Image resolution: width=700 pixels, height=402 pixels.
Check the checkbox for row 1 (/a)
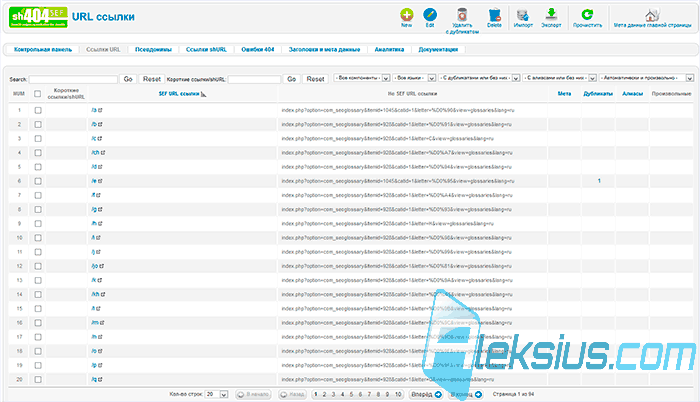(38, 110)
